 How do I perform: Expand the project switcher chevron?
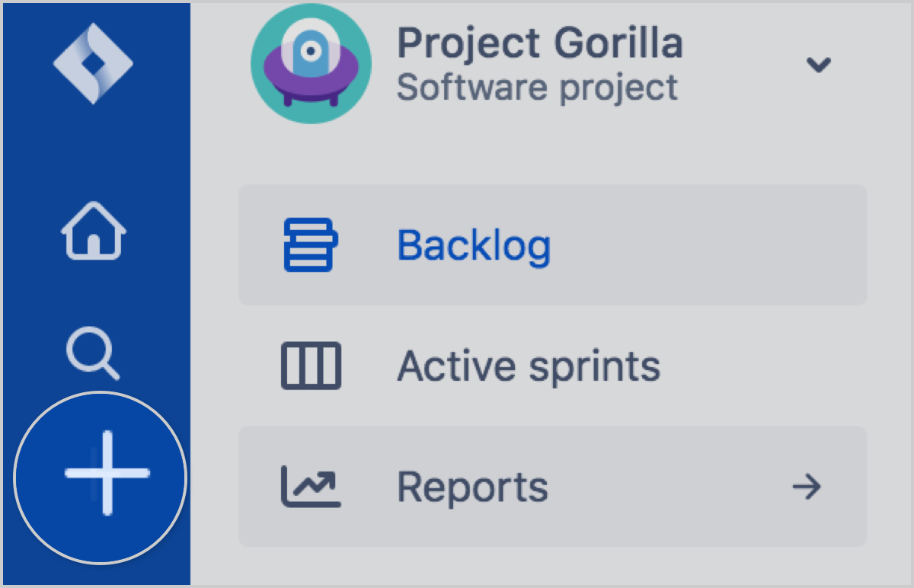tap(819, 65)
